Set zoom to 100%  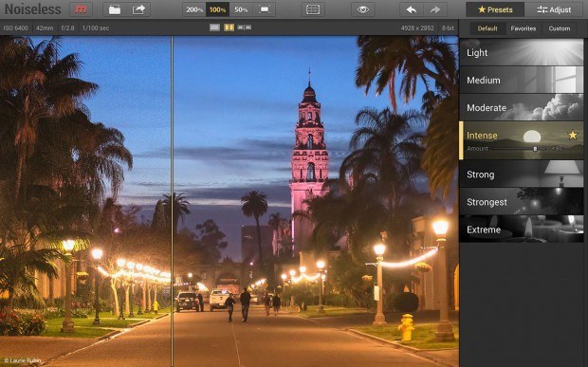coord(217,9)
